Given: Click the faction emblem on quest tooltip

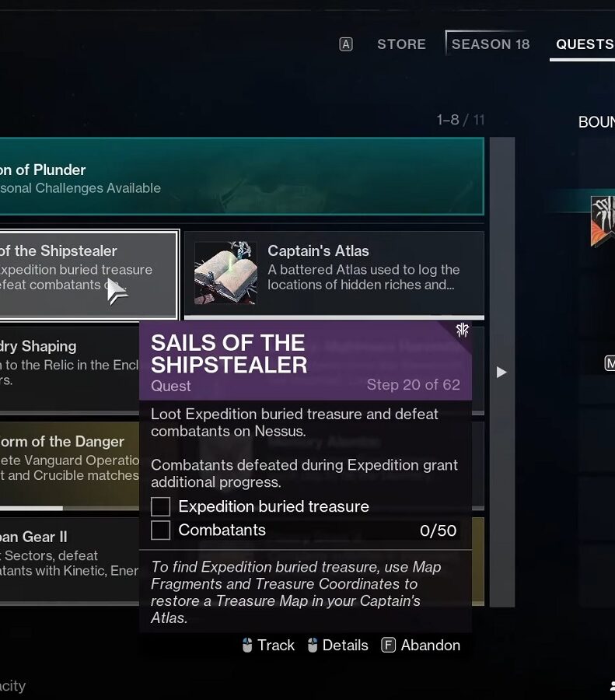Looking at the screenshot, I should 462,331.
